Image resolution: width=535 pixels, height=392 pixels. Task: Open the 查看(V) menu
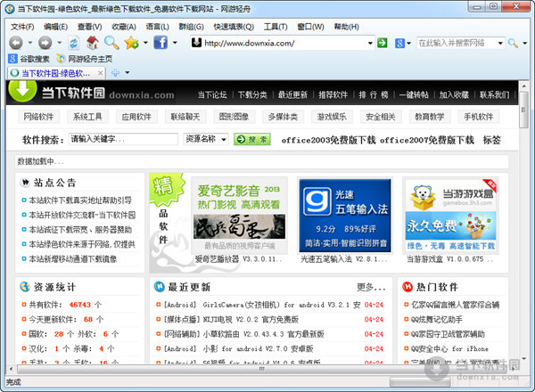tap(90, 27)
